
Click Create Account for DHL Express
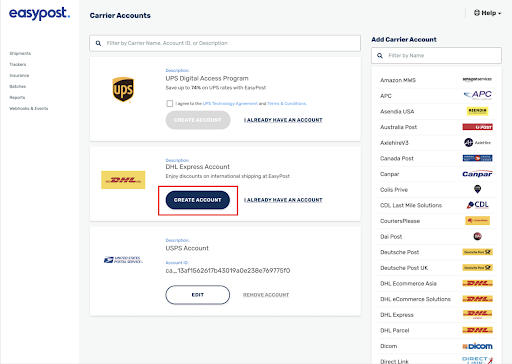tap(198, 200)
